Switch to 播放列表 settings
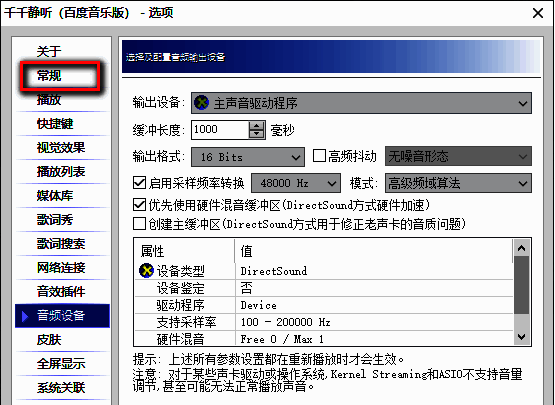The image size is (555, 405). [x=61, y=172]
